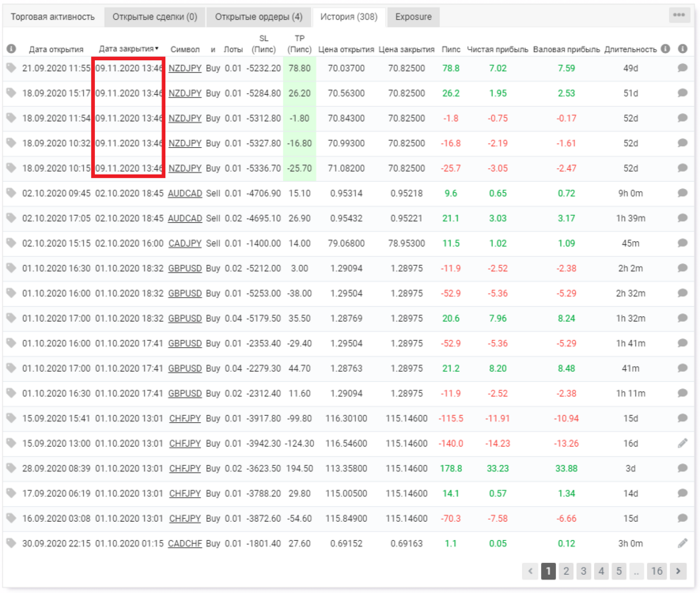700x593 pixels.
Task: Click tag icon of 15.09.2020 15:41 CHFJPY trade
Action: tap(11, 418)
